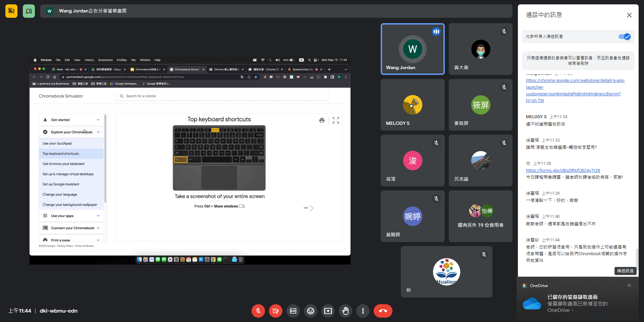Turn on closed captions
Screen dimensions: 644x322
(293, 311)
